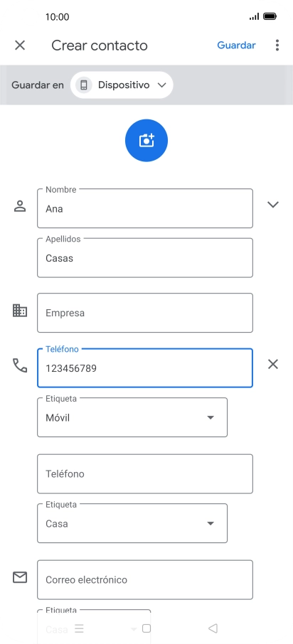This screenshot has height=644, width=293.
Task: Tap the email envelope icon
Action: coord(20,577)
